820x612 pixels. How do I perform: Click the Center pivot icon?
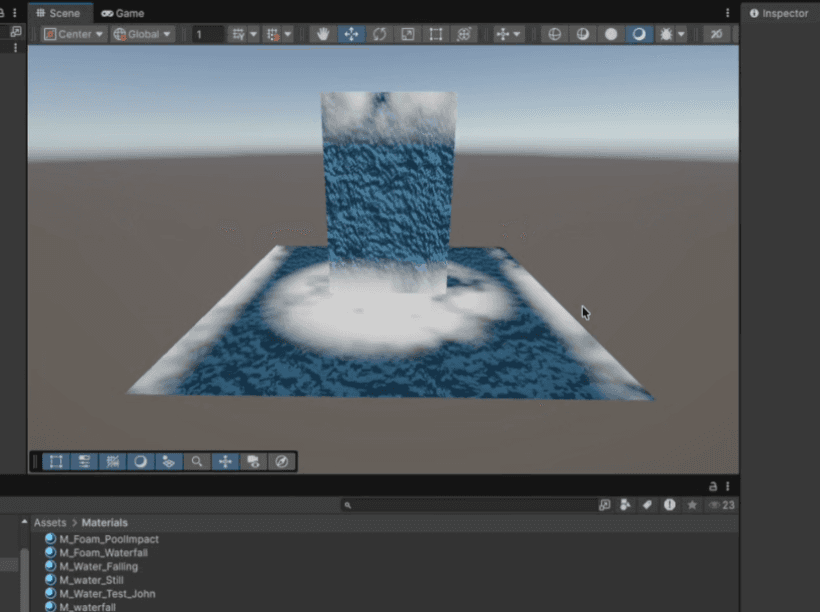pos(50,35)
